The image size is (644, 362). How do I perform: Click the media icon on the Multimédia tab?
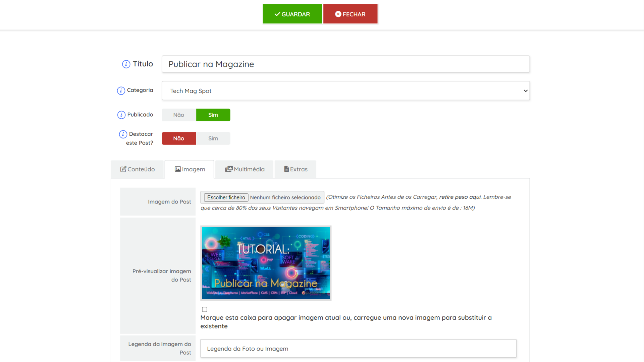[x=229, y=169]
